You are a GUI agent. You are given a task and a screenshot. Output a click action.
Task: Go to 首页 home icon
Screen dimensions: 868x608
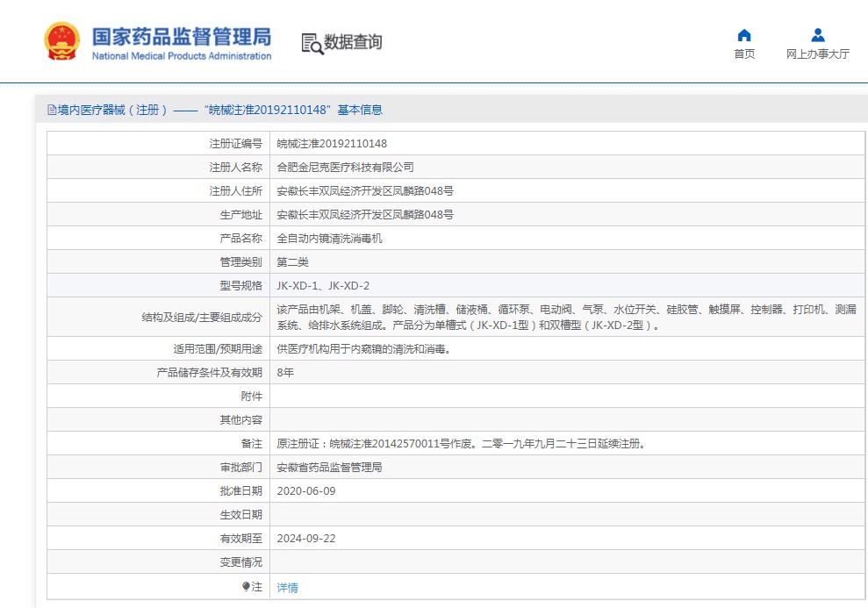click(x=744, y=35)
